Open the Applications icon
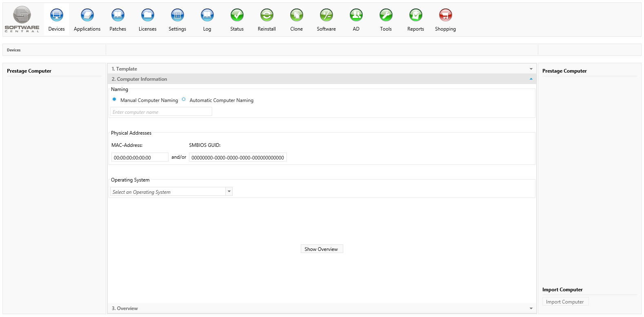Screen dimensions: 644x317 pos(87,16)
